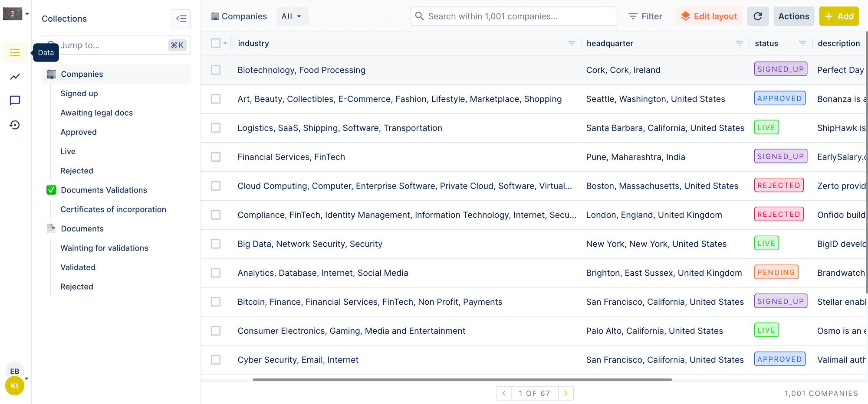Click the EB team avatar

pos(15,371)
